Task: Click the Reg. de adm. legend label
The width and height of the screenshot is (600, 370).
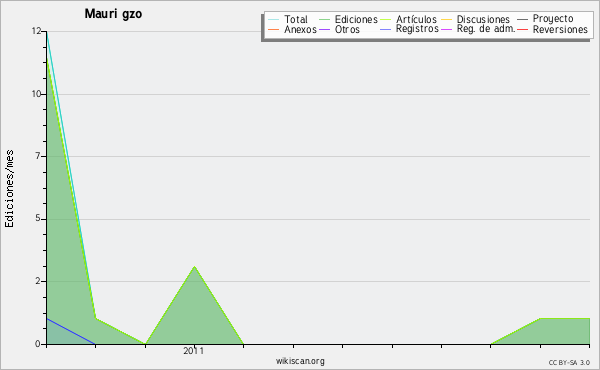Action: coord(486,29)
